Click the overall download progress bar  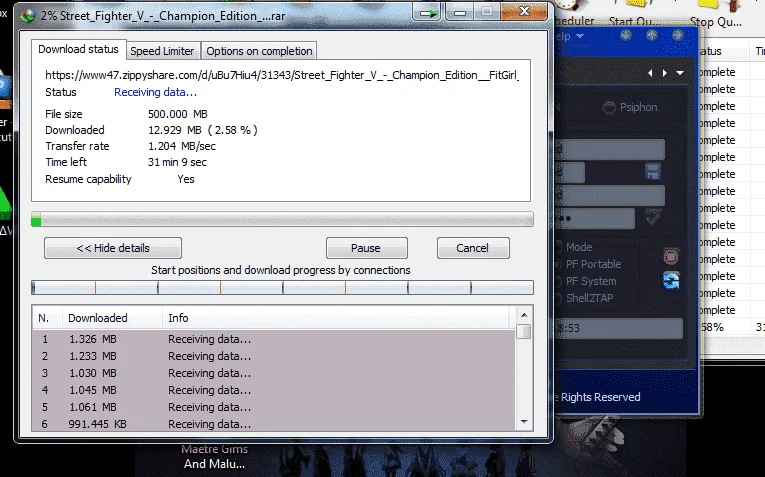(x=282, y=219)
